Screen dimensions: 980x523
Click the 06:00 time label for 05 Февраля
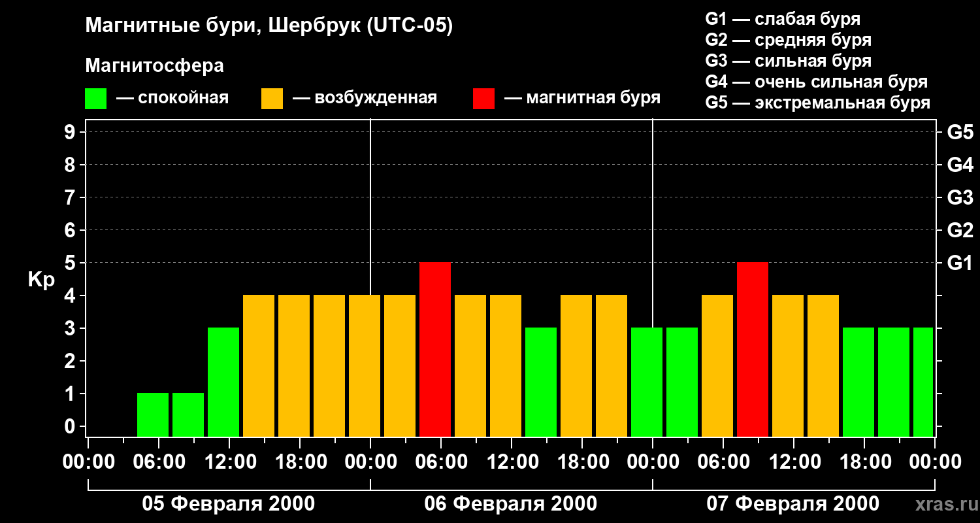coord(159,462)
